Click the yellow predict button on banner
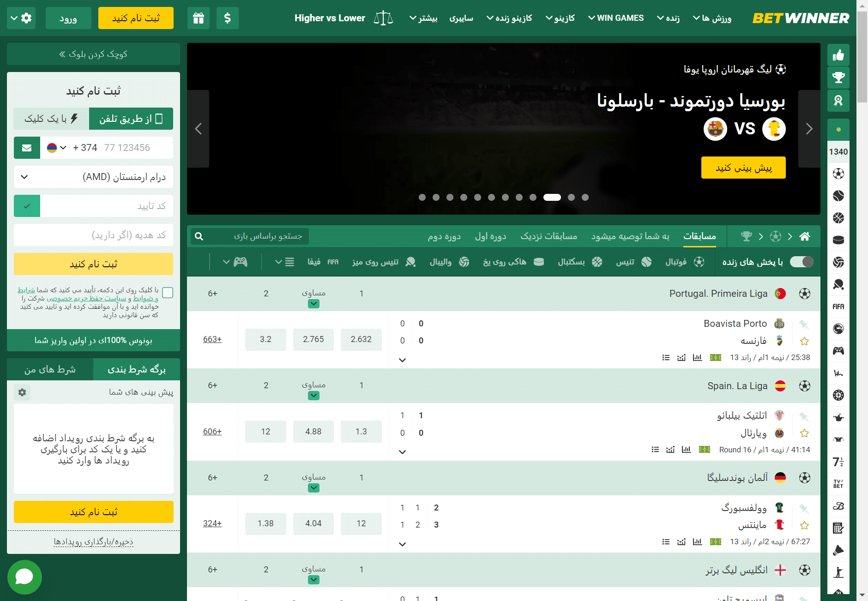Screen dimensions: 868x601 (x=743, y=168)
